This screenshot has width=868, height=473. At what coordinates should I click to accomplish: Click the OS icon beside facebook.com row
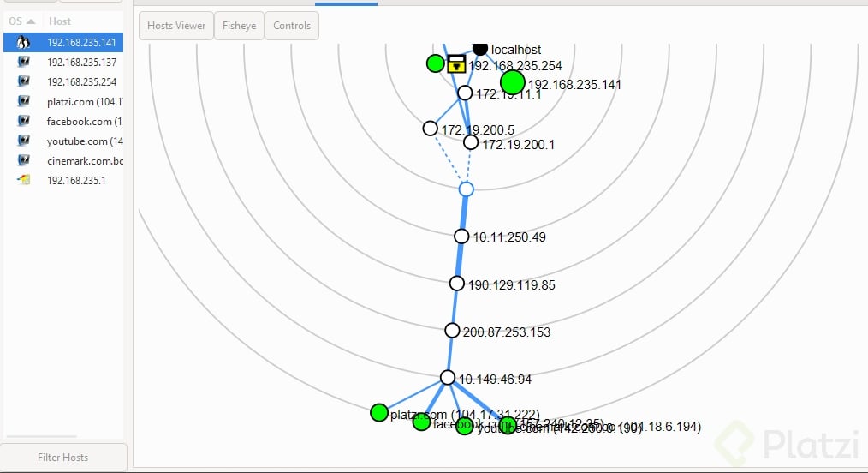(23, 121)
